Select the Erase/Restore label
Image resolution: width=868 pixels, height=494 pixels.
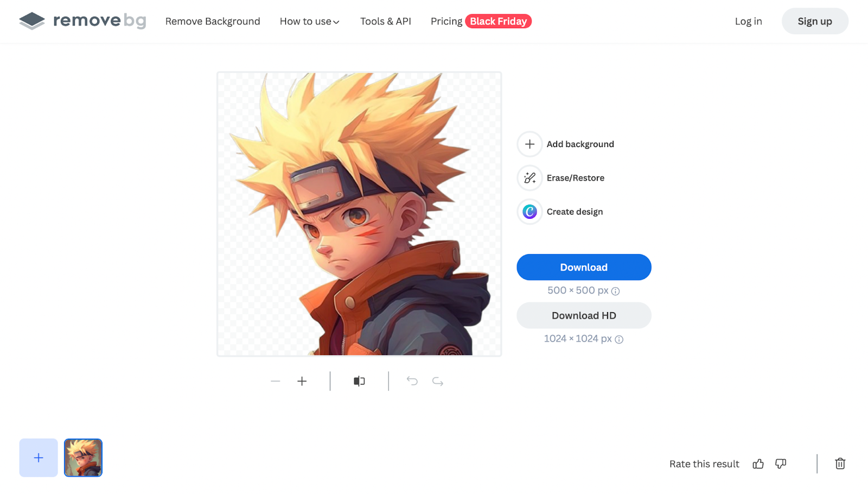(x=575, y=178)
